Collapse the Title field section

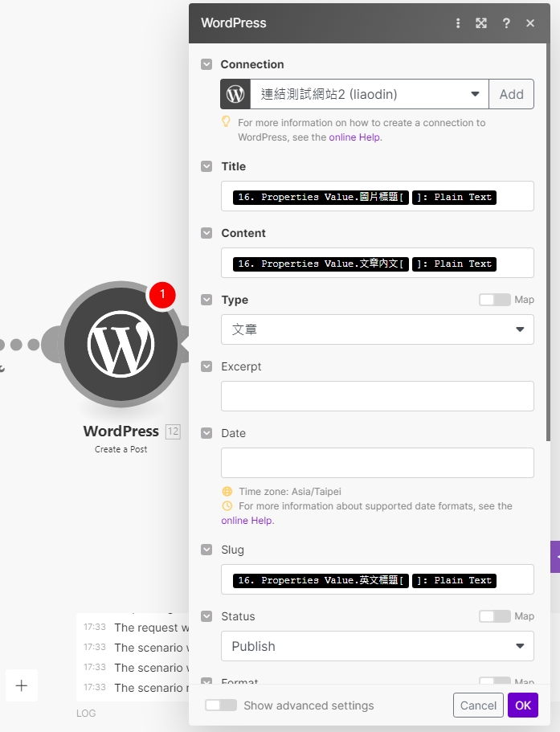206,166
